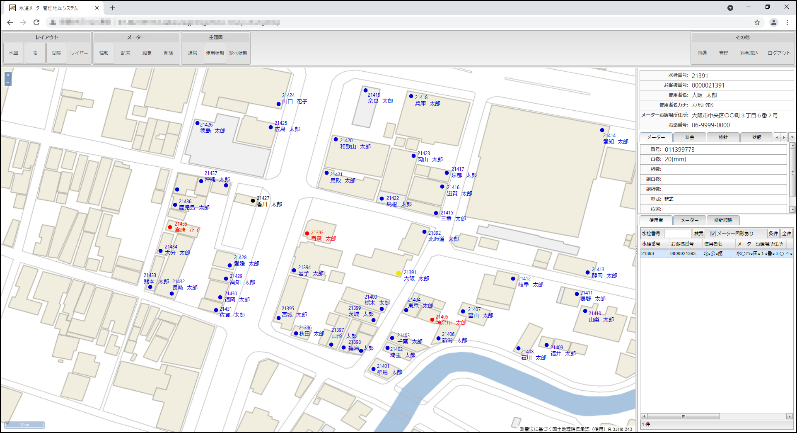
Task: Select the highlighted result row in list
Action: pos(716,253)
